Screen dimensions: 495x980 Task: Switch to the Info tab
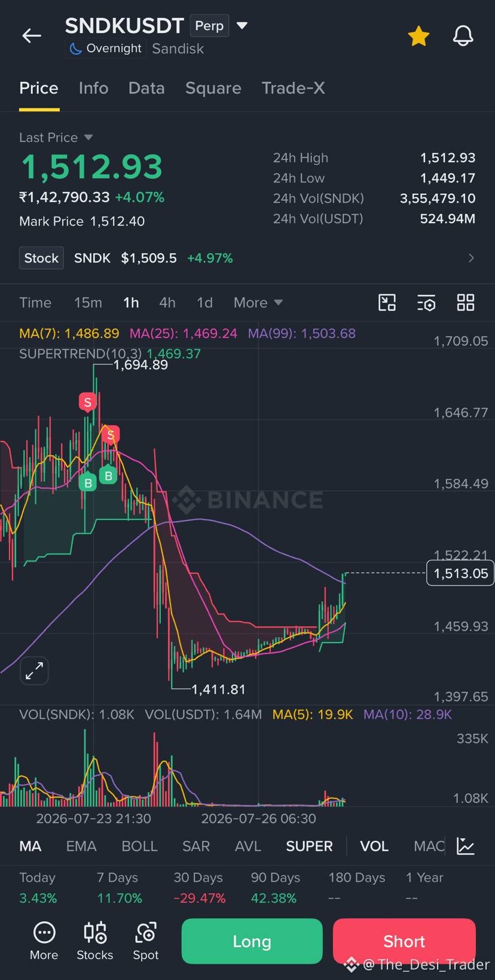(x=93, y=88)
